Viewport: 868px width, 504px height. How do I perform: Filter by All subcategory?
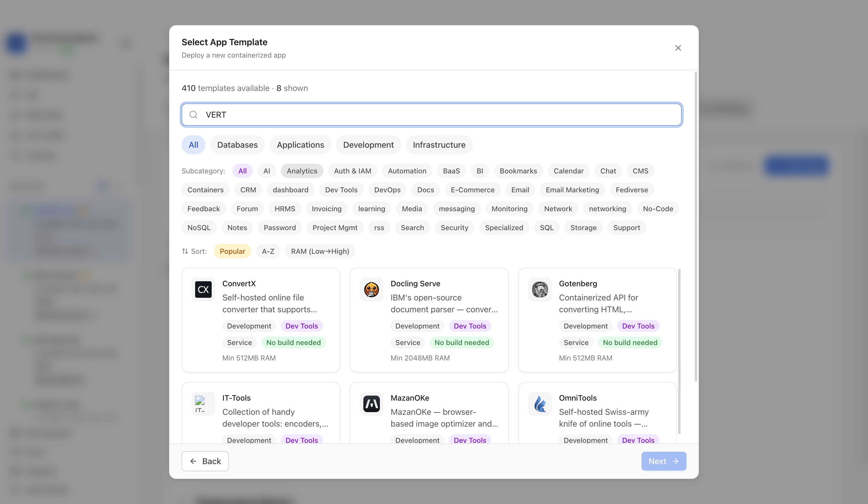point(242,171)
